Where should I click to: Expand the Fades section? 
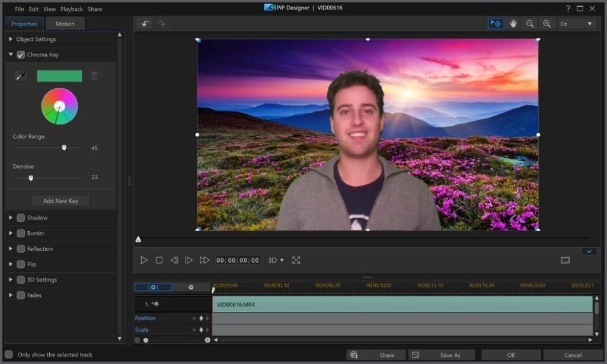(x=11, y=295)
